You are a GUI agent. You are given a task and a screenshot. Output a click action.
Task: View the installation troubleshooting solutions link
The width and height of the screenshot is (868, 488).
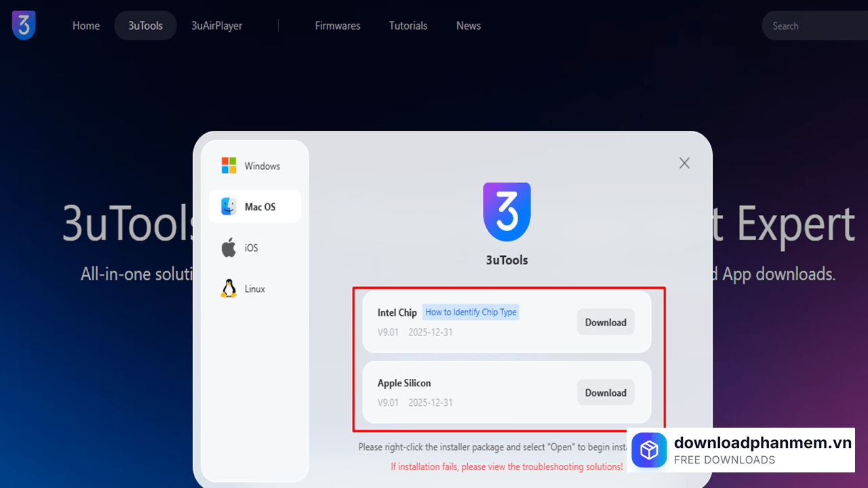tap(507, 466)
